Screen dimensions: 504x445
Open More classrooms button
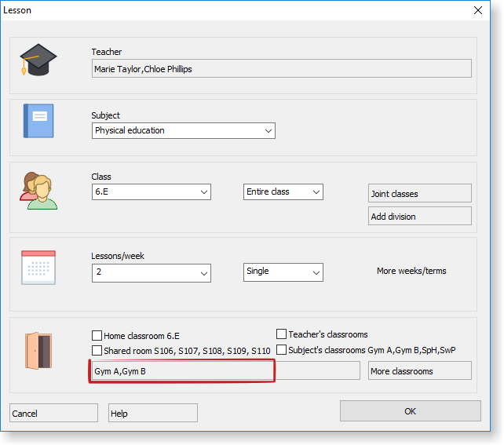point(419,371)
